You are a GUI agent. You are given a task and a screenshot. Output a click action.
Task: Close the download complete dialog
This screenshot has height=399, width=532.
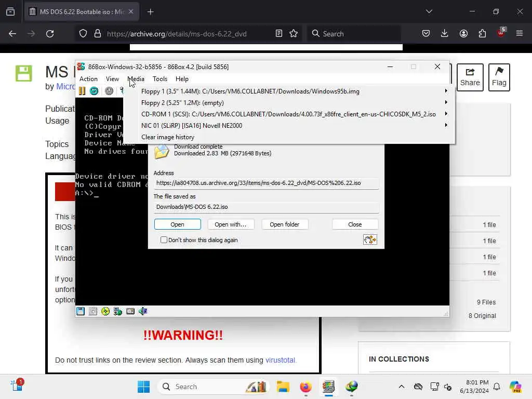[x=355, y=224]
